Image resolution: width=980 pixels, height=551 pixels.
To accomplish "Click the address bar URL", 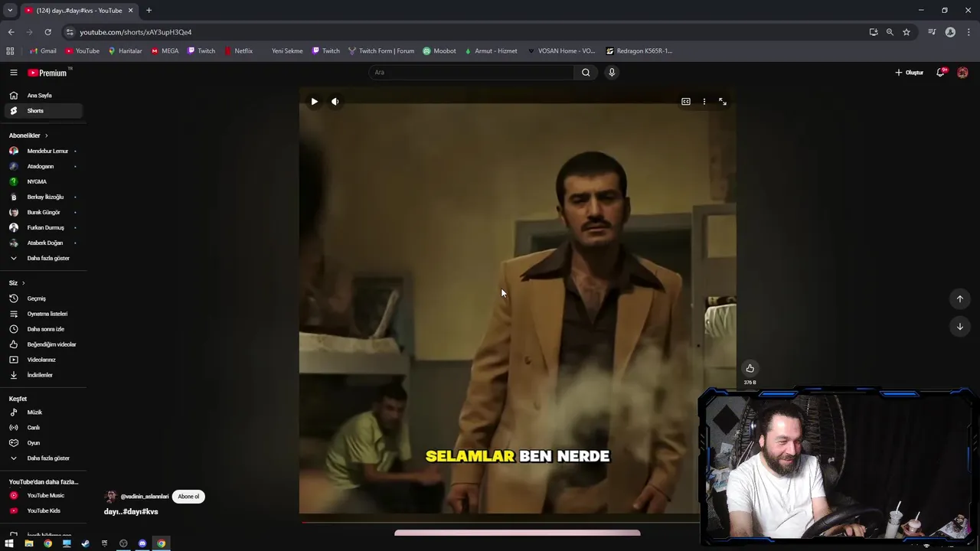I will click(136, 32).
